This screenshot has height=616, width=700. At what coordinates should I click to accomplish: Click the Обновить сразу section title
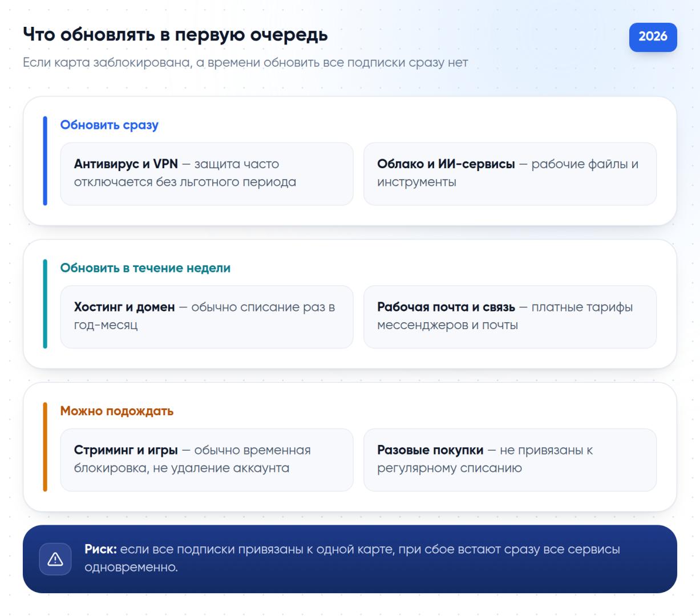[110, 125]
